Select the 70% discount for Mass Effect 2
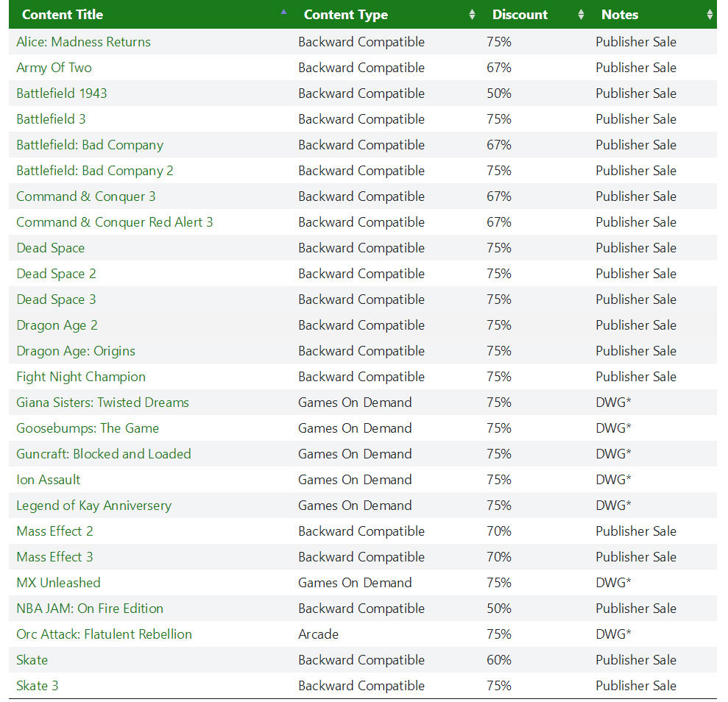This screenshot has height=702, width=728. pyautogui.click(x=499, y=531)
